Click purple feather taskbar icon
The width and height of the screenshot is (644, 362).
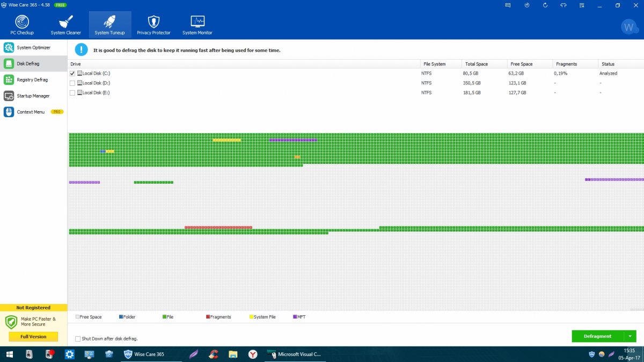[193, 354]
